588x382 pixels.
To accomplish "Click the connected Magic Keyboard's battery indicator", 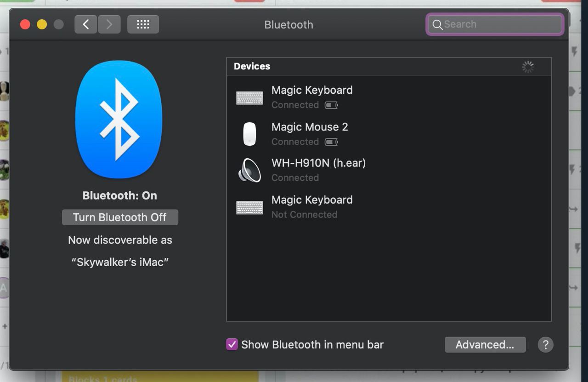I will pos(331,105).
